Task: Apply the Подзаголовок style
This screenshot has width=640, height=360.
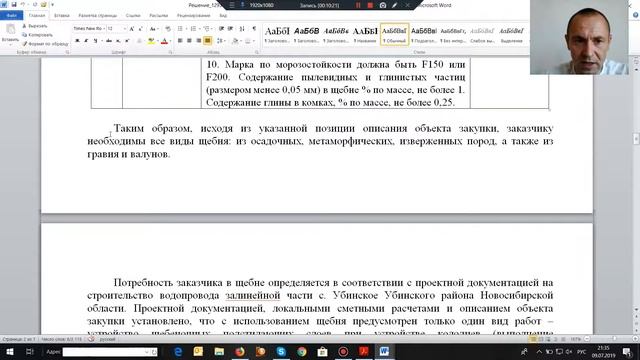Action: coord(424,34)
